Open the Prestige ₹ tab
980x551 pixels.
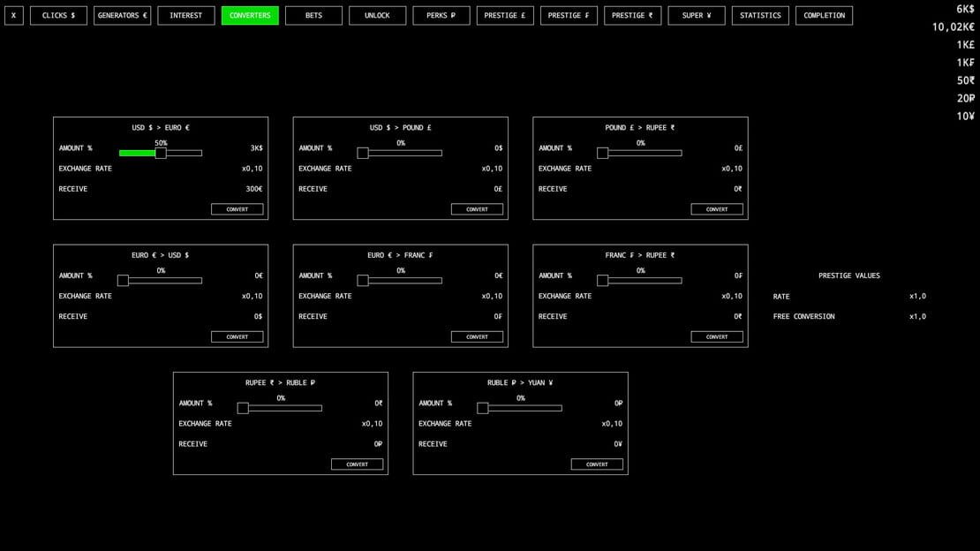pos(632,16)
